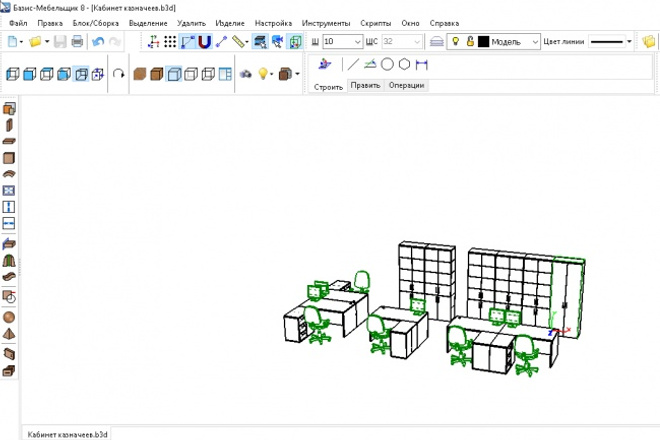Toggle the dotted grid display

pyautogui.click(x=170, y=42)
